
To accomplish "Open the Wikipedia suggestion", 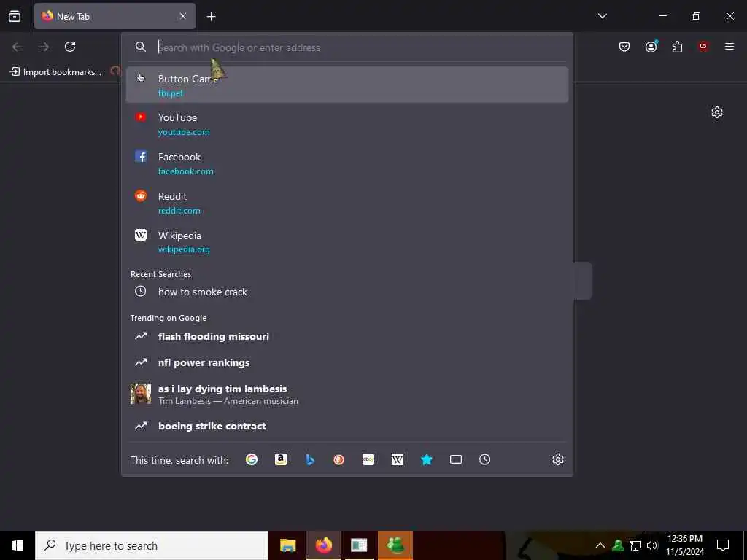I will [x=347, y=242].
